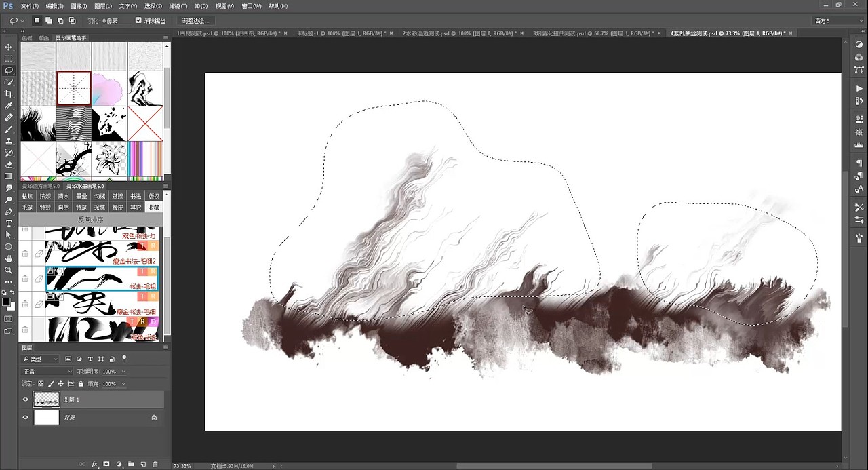The height and width of the screenshot is (470, 868).
Task: Click the Delete layer trash icon
Action: pyautogui.click(x=155, y=464)
